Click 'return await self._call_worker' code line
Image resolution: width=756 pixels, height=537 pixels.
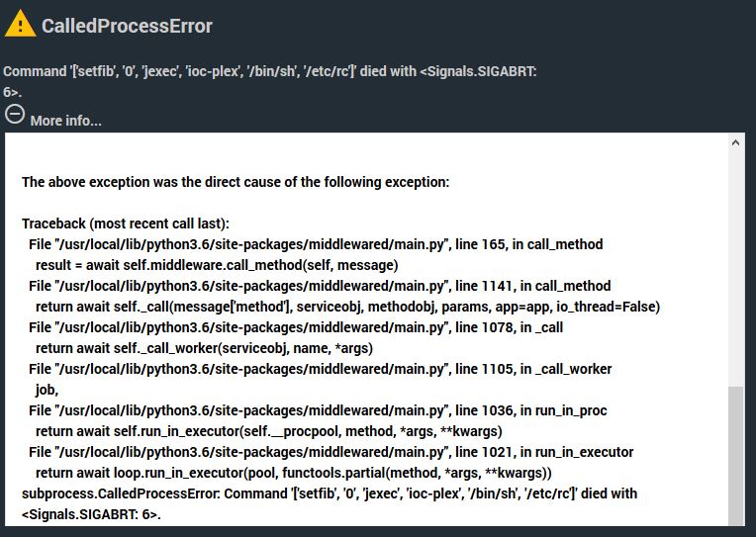(205, 348)
